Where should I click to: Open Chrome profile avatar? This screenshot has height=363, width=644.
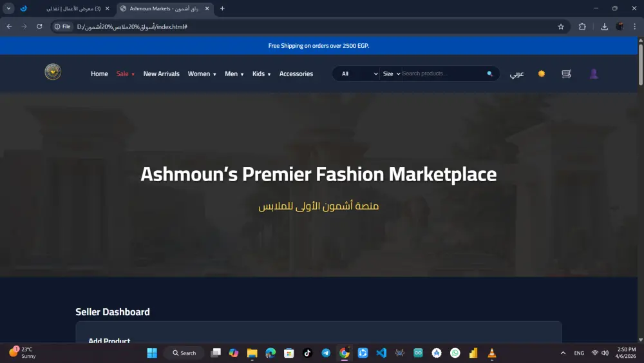(x=620, y=26)
